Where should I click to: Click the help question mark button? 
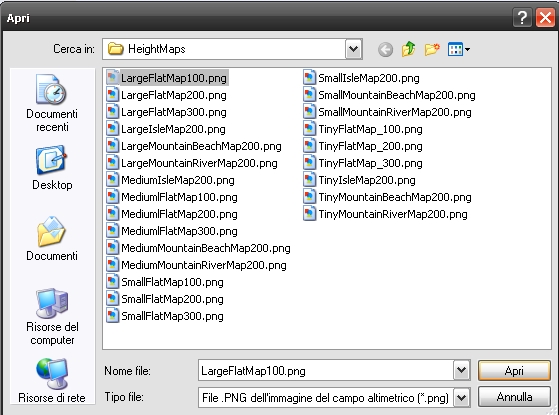pos(522,17)
